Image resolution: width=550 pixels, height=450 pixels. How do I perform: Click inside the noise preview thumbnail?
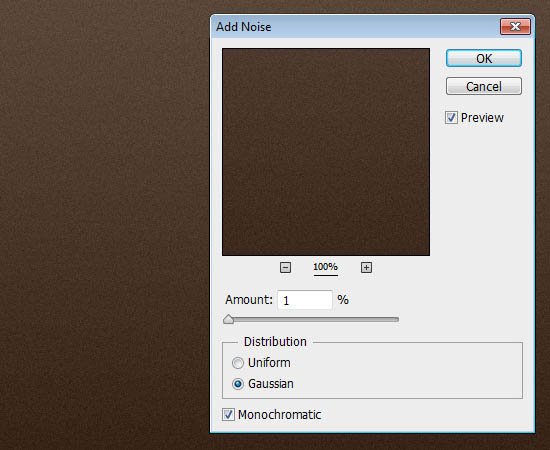[326, 152]
